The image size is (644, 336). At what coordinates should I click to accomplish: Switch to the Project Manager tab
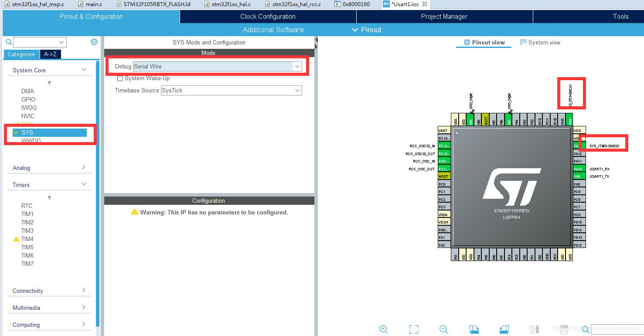[444, 17]
